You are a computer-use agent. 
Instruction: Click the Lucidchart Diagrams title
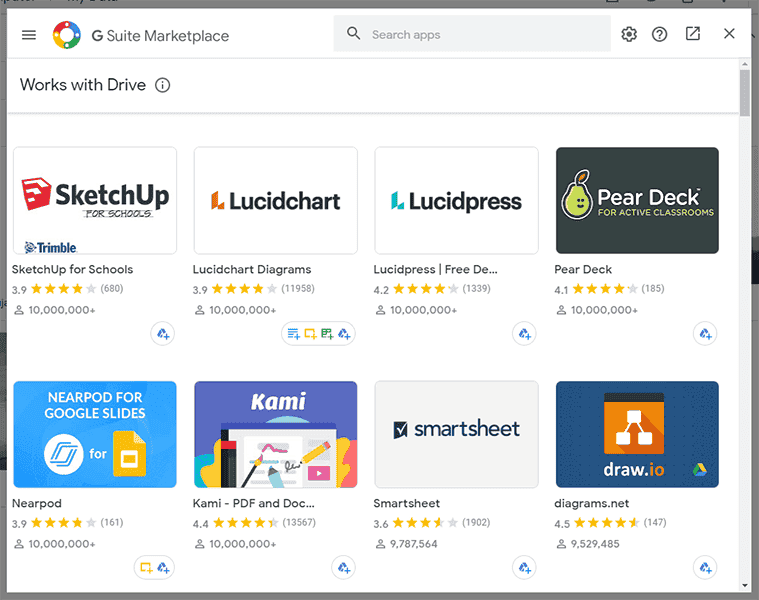click(252, 270)
